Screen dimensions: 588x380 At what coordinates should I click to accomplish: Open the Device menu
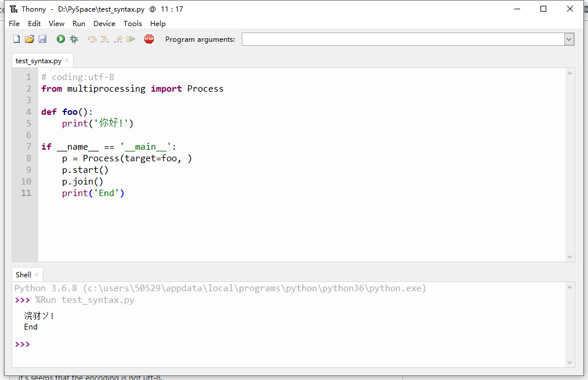click(x=104, y=23)
